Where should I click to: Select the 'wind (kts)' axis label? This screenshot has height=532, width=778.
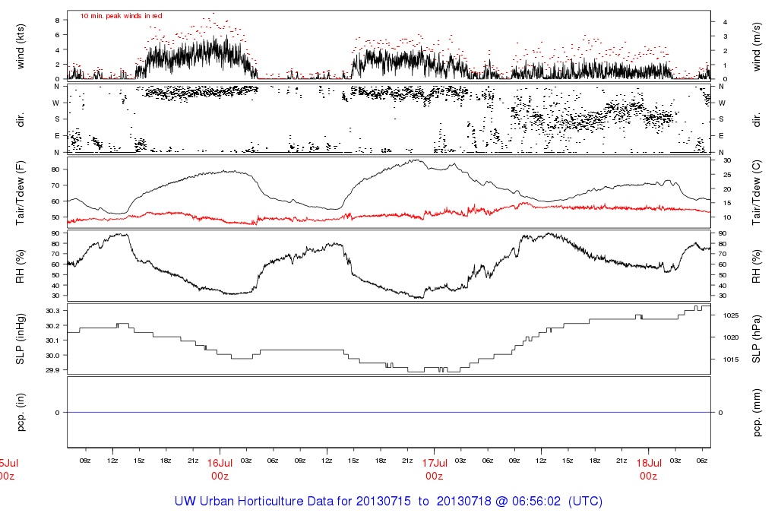coord(21,46)
